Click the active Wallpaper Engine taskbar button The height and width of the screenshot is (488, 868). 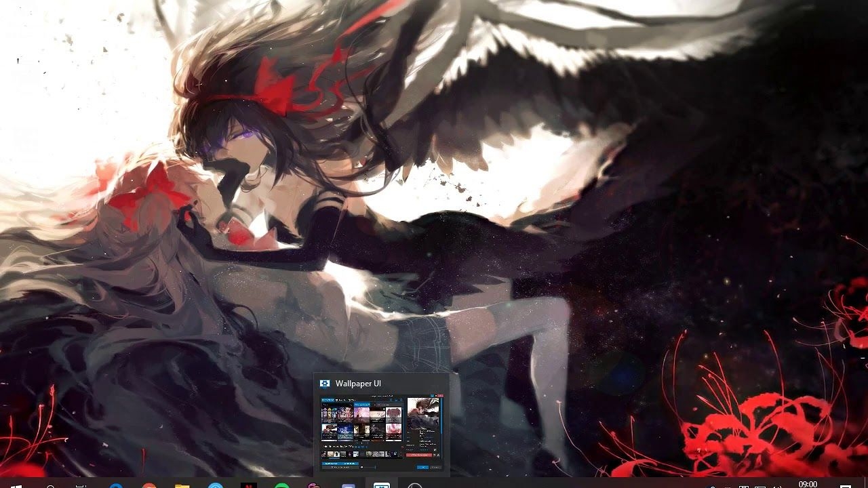[x=382, y=484]
